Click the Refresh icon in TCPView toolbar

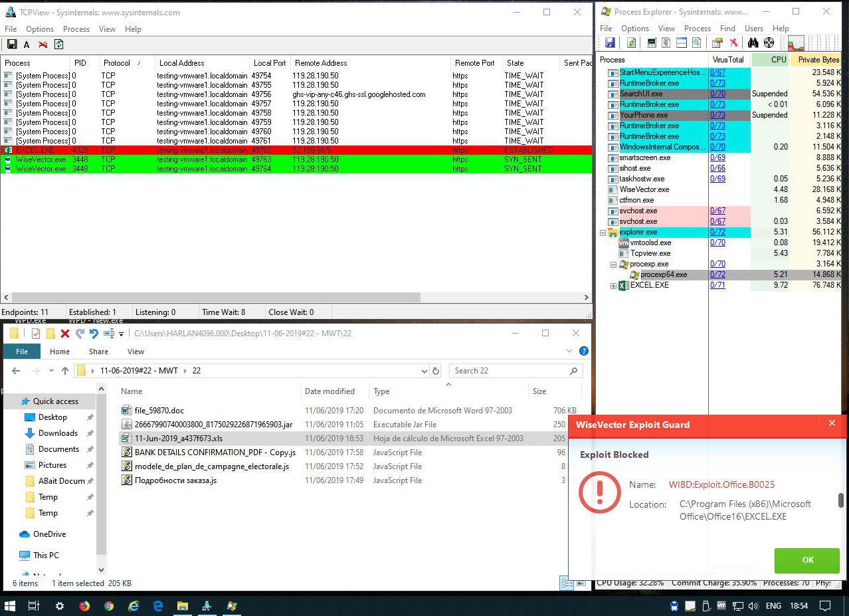(59, 45)
